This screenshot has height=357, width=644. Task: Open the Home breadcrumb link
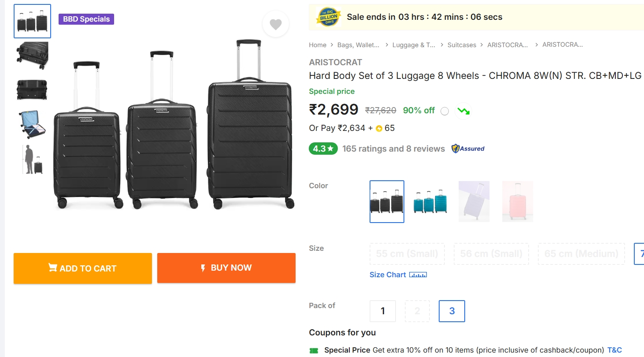pyautogui.click(x=318, y=45)
